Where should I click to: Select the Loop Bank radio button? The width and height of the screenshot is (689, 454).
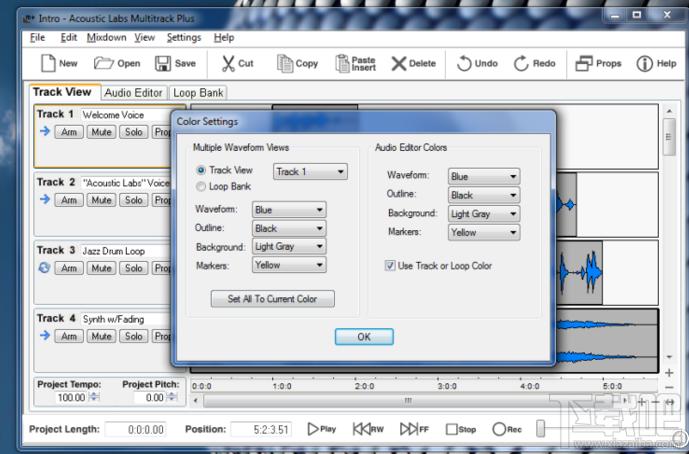click(x=202, y=186)
